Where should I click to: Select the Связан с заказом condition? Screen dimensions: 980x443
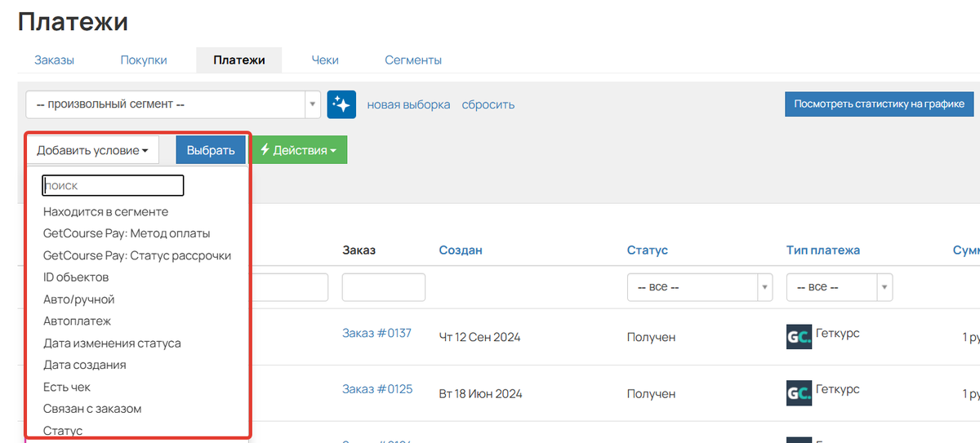tap(92, 409)
